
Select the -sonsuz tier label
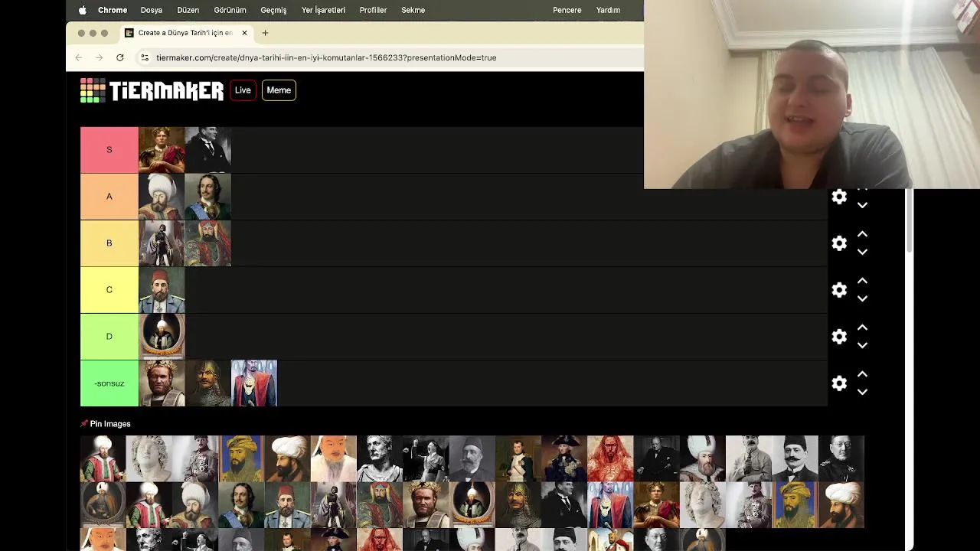tap(109, 383)
